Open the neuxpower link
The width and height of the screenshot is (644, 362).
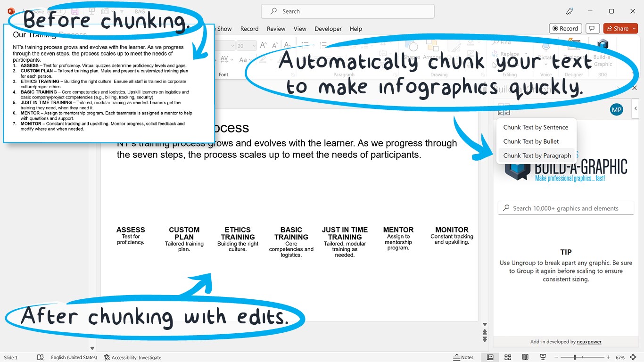click(x=590, y=342)
